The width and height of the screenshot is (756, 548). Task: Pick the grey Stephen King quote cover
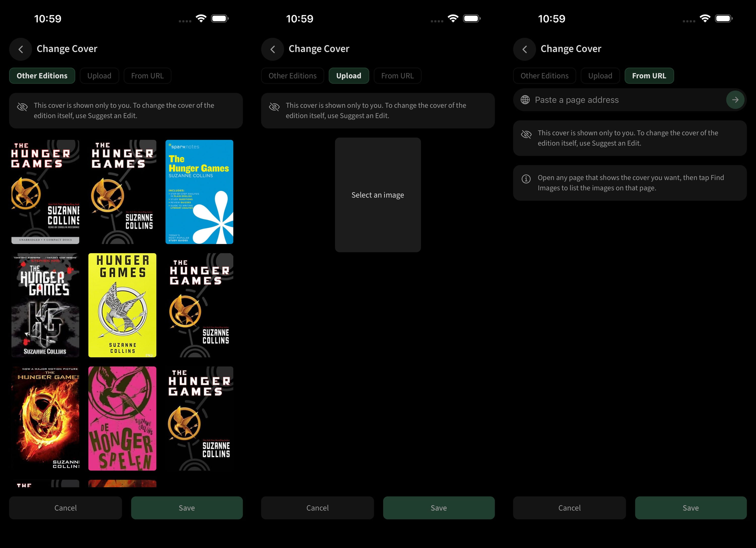(x=45, y=305)
